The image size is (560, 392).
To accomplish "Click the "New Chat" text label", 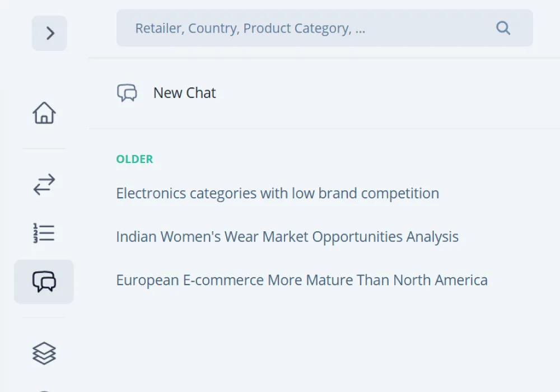I will tap(185, 93).
